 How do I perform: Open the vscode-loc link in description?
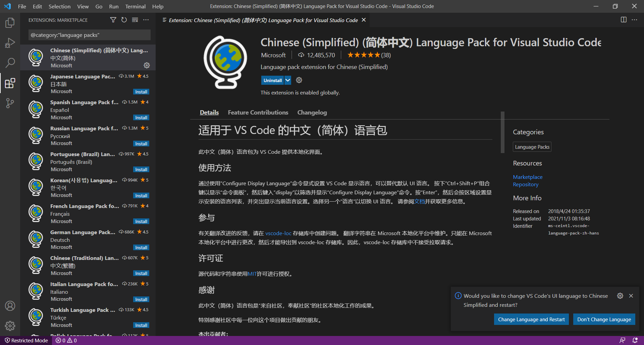pyautogui.click(x=278, y=233)
